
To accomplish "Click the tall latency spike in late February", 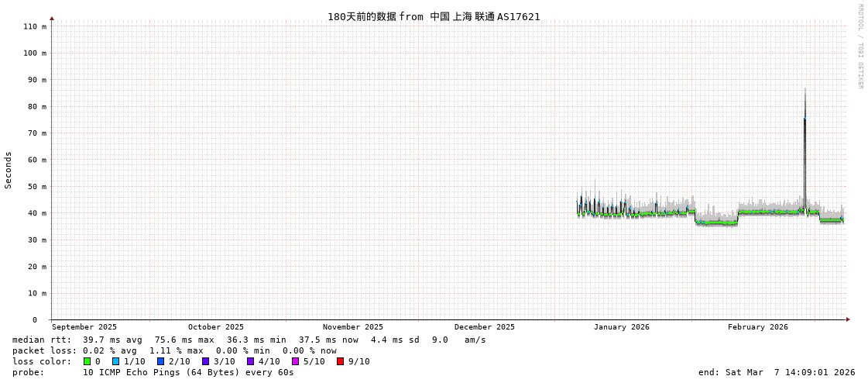I will [805, 116].
